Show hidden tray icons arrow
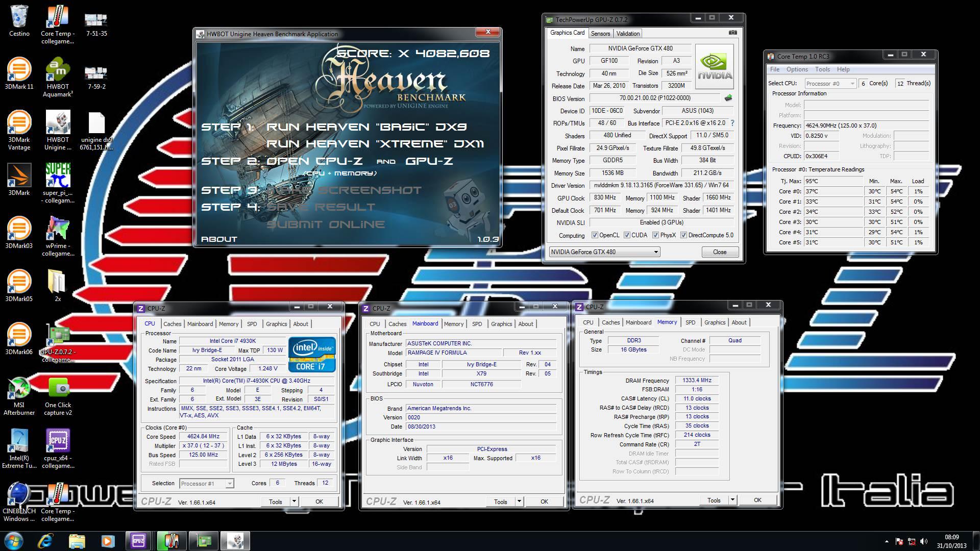The height and width of the screenshot is (551, 980). point(887,541)
